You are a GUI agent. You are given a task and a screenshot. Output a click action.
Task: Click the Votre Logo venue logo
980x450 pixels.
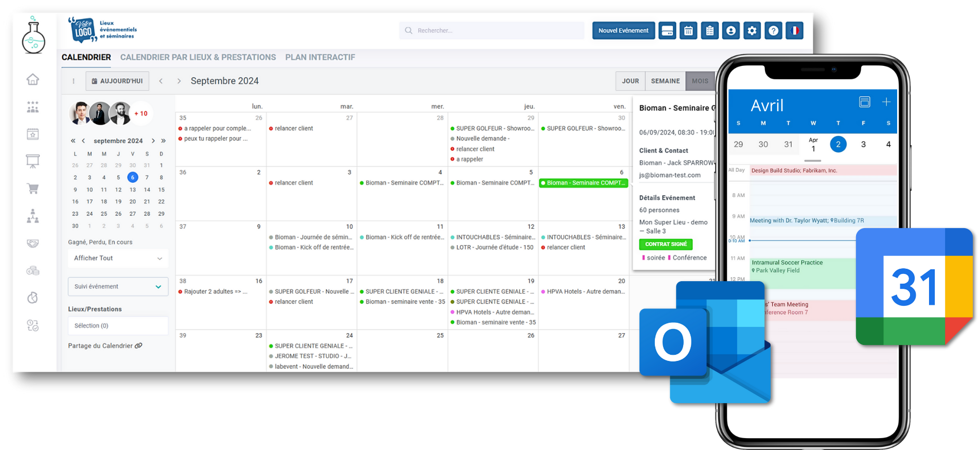(103, 30)
